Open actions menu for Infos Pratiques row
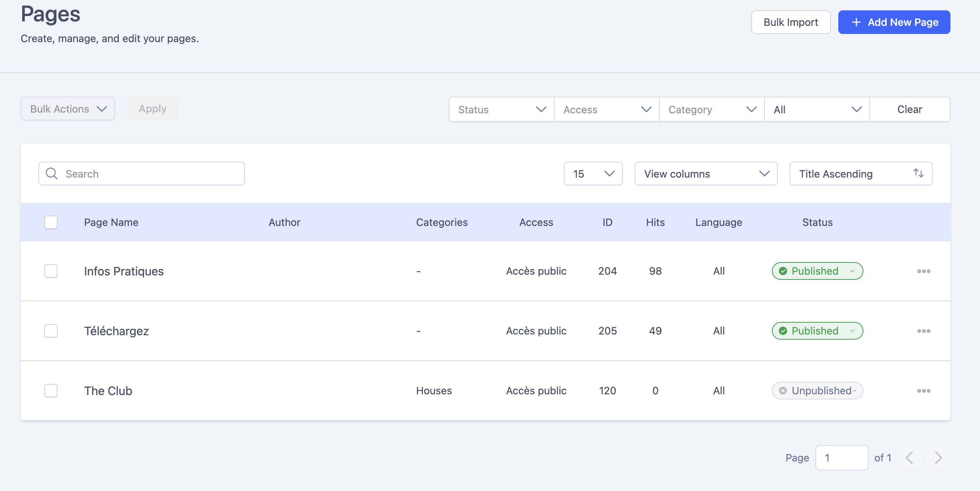Image resolution: width=980 pixels, height=491 pixels. [x=923, y=271]
